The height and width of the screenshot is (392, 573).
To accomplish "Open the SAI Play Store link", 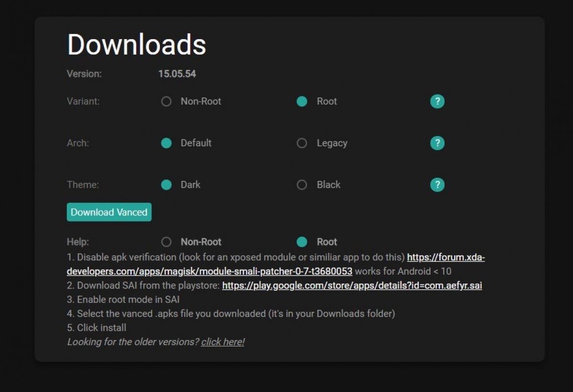I will coord(352,286).
